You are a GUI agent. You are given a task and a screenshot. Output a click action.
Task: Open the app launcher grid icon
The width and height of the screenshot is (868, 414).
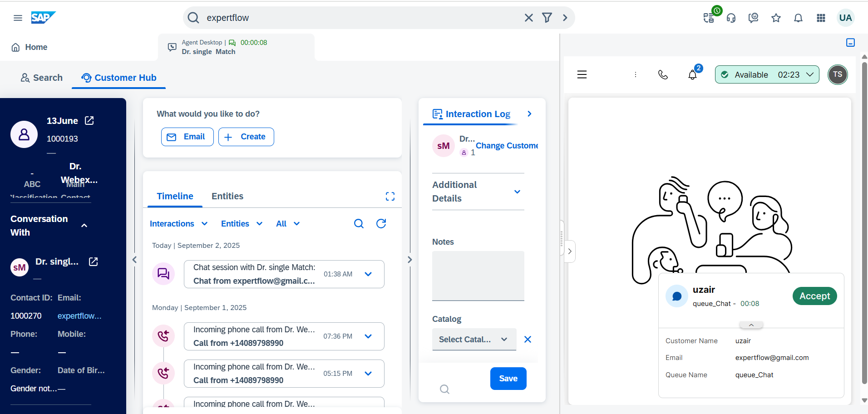click(821, 18)
